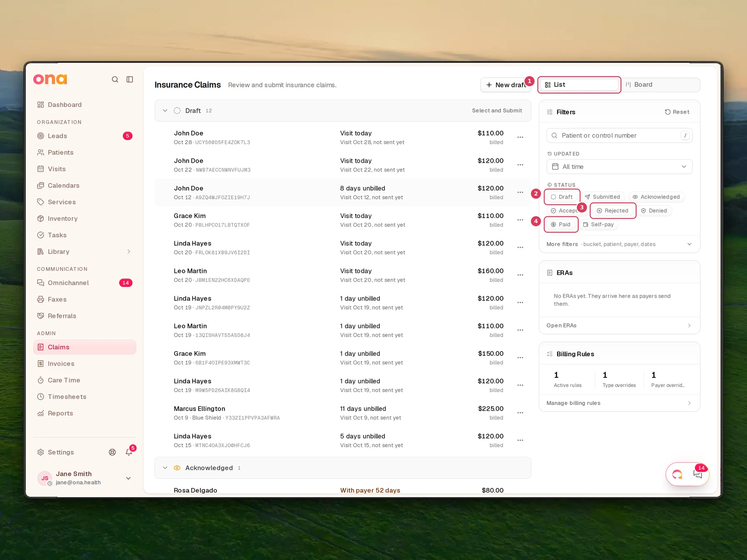Open the All time updated dropdown
The height and width of the screenshot is (560, 747).
pos(619,167)
